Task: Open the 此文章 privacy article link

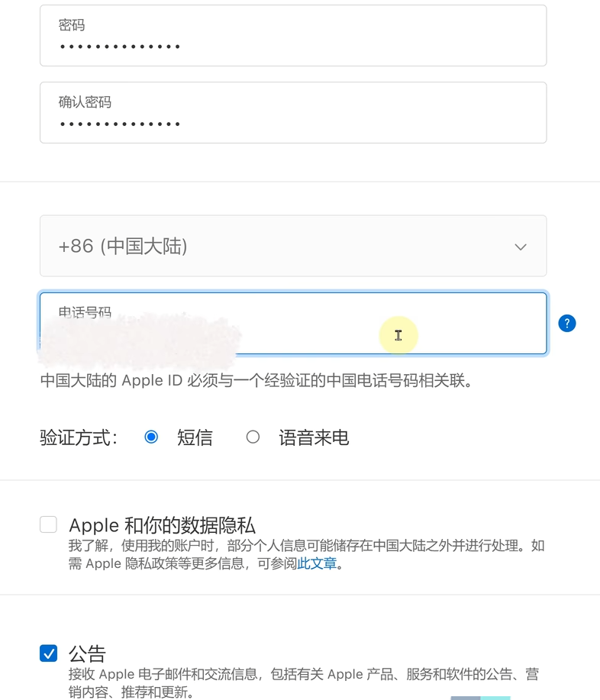Action: [x=317, y=563]
